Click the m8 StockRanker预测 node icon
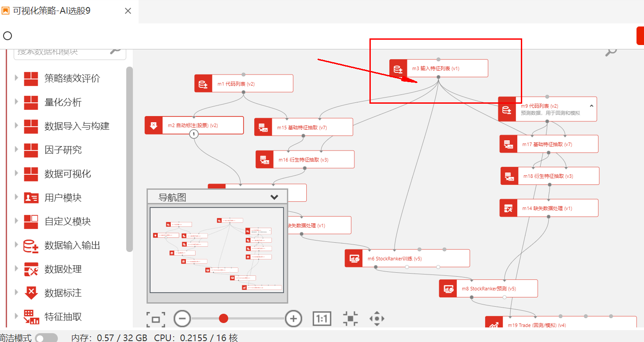This screenshot has width=644, height=342. pos(448,288)
